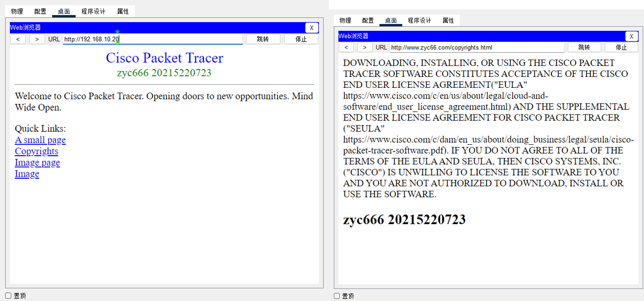The image size is (644, 301).
Task: Click the 'DOWNLOADING, INSTALLING' license paragraph
Action: click(488, 129)
